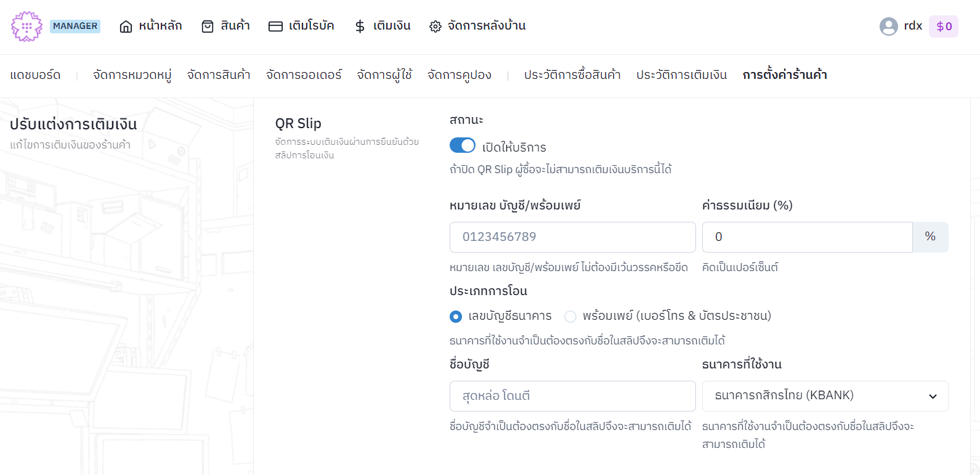This screenshot has height=475, width=980.
Task: Click the gear icon beside จัดการหลังบ้าน
Action: (435, 26)
